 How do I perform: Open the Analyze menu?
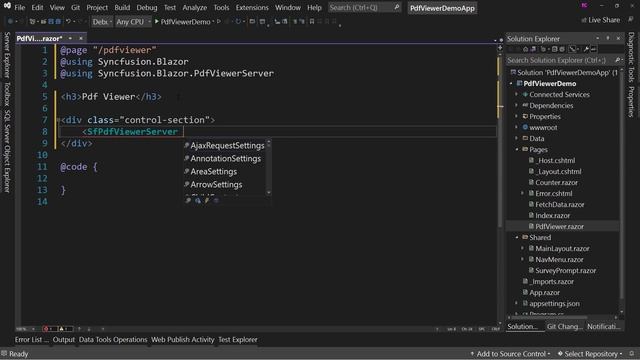[x=194, y=7]
